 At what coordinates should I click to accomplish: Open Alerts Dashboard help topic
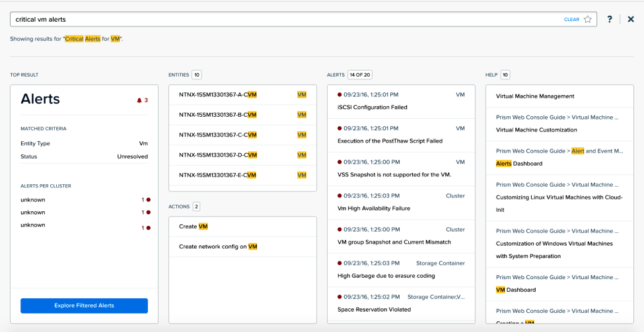click(x=560, y=158)
